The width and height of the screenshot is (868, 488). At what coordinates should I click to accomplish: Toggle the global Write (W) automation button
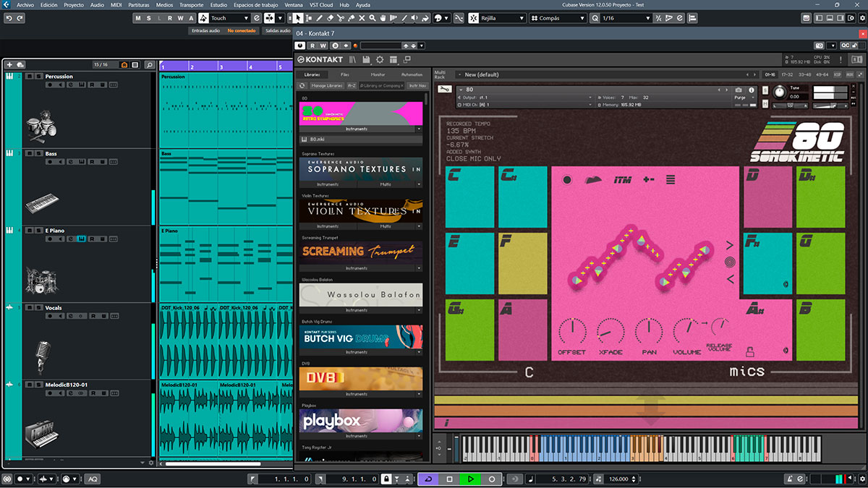(180, 18)
